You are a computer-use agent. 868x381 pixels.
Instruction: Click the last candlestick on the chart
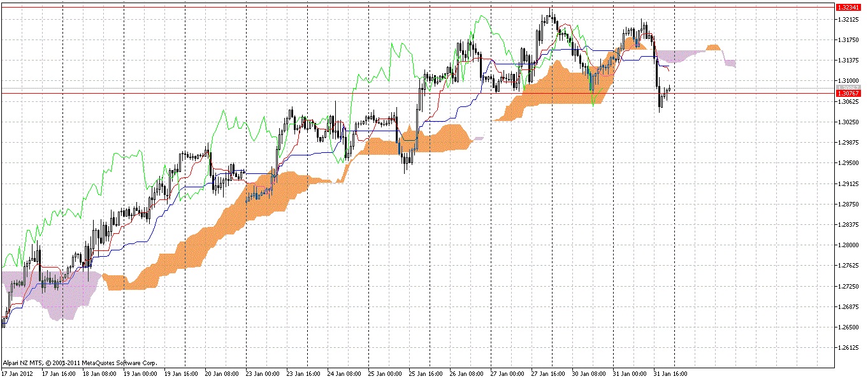pyautogui.click(x=670, y=89)
